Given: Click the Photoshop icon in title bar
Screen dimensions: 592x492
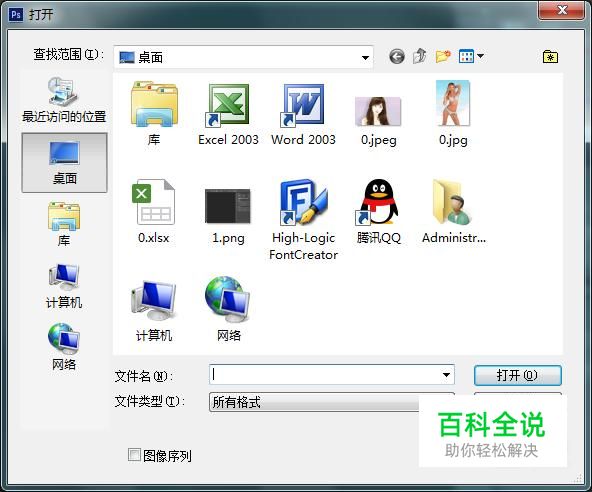Looking at the screenshot, I should pos(15,15).
